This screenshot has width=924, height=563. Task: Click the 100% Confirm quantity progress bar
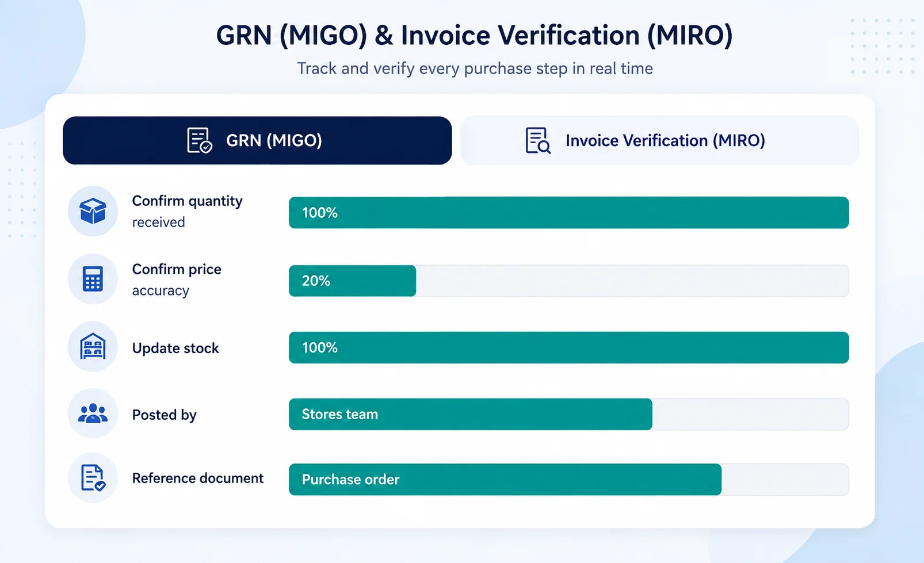click(568, 213)
